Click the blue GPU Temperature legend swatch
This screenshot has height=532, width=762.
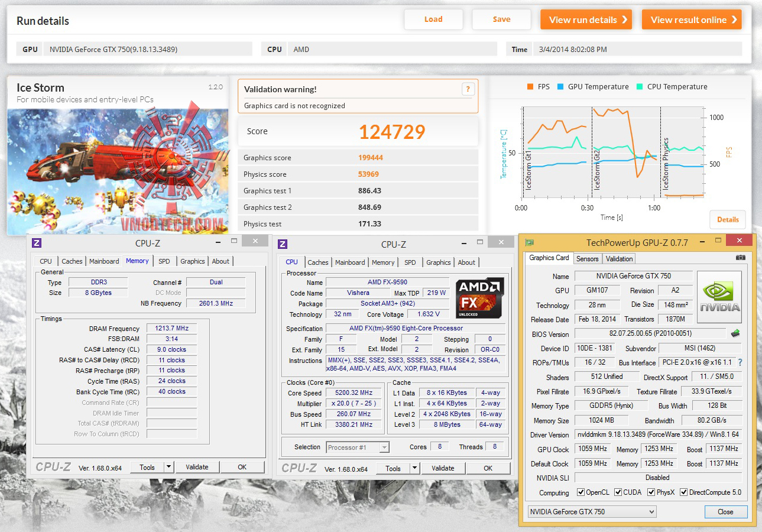point(560,87)
